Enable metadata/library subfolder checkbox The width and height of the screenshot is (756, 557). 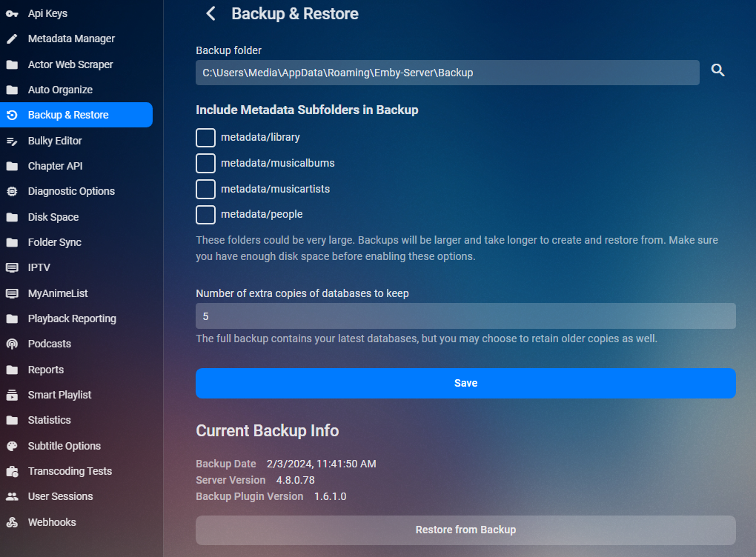(205, 137)
